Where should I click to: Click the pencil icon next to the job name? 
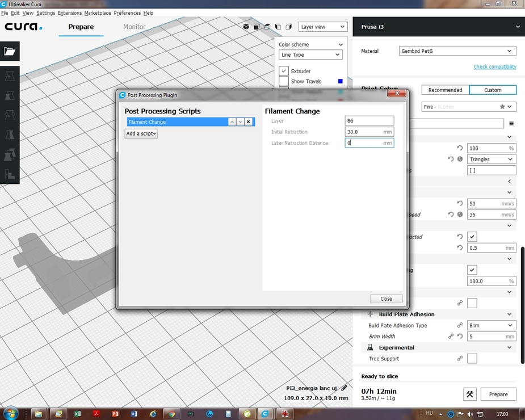coord(344,388)
